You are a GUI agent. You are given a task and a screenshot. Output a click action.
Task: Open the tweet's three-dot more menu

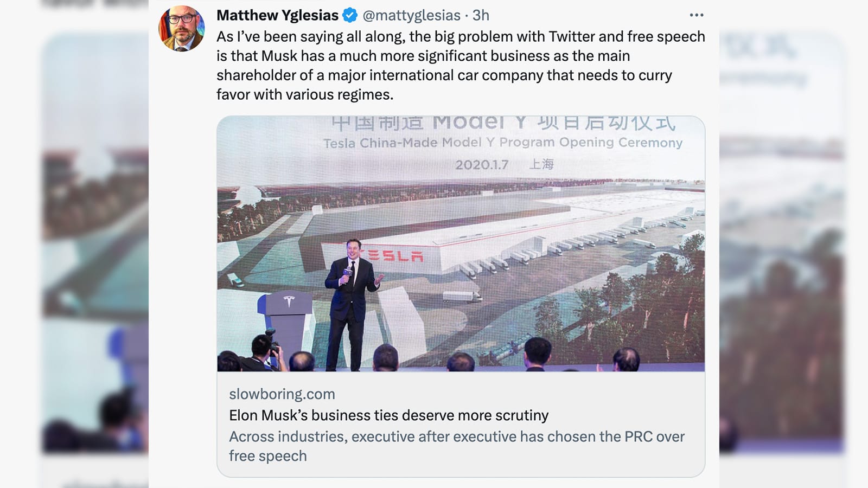tap(696, 15)
